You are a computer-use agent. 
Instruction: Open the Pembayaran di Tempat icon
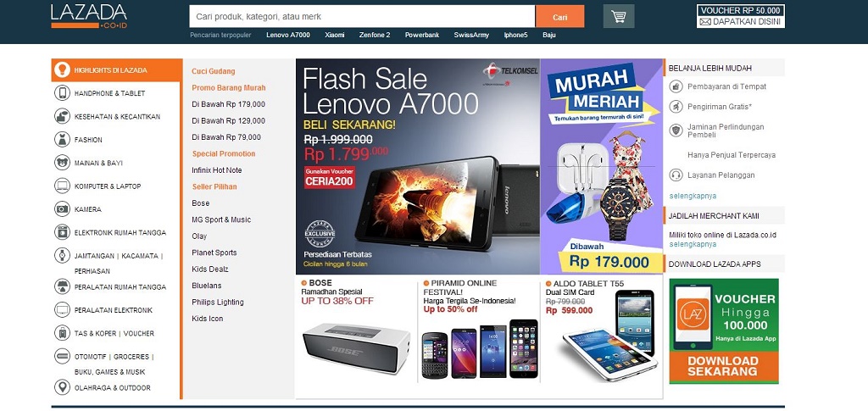(676, 86)
